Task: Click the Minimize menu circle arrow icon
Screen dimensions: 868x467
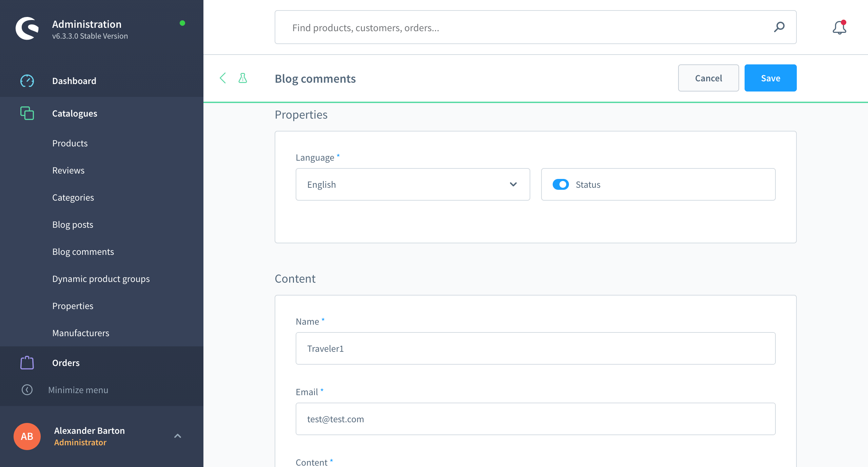Action: coord(27,390)
